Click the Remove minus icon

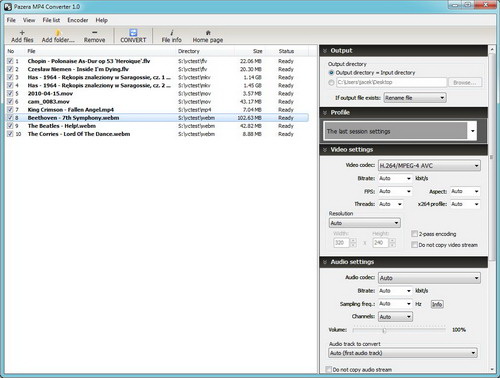tap(95, 33)
